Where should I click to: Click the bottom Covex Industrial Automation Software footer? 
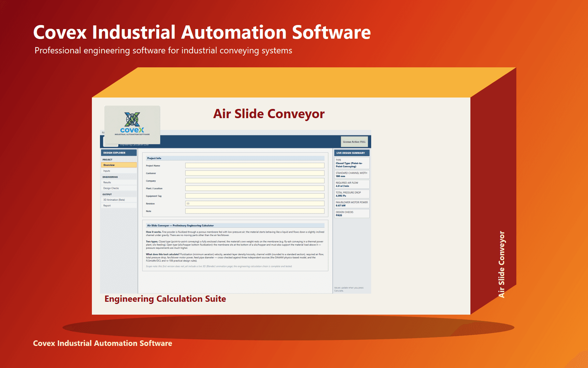tap(103, 343)
